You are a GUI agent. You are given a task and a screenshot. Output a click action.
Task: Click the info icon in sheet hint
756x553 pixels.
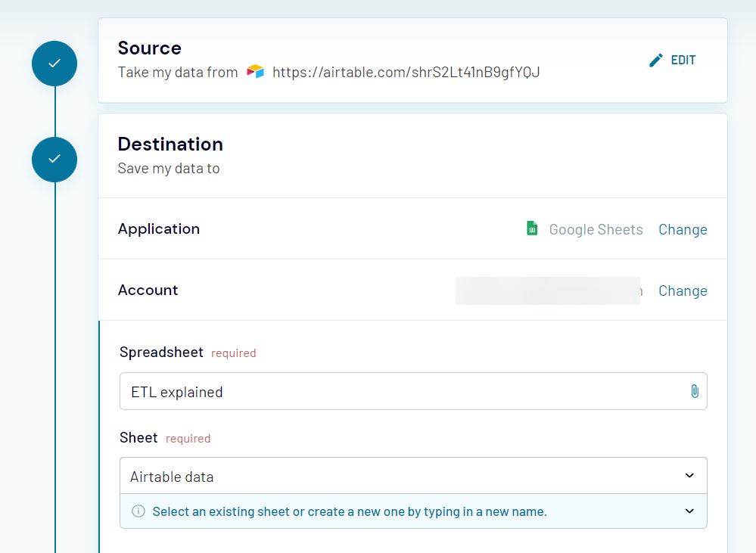pos(138,511)
